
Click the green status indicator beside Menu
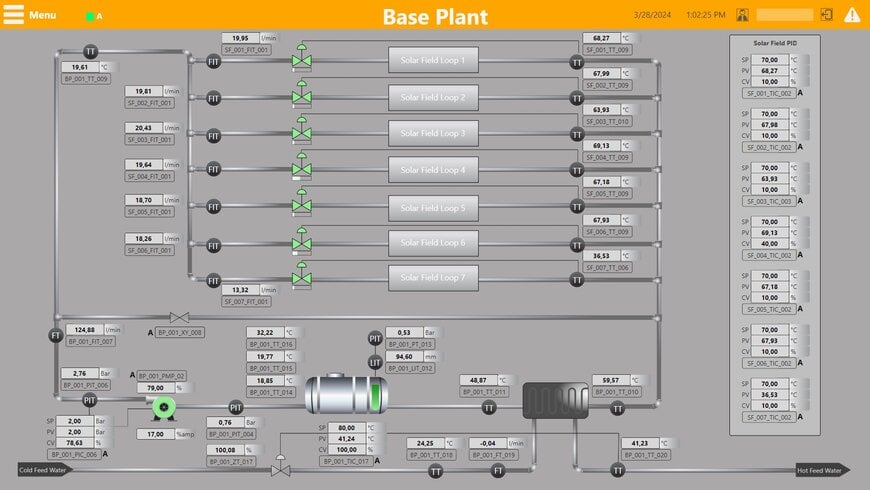click(89, 16)
